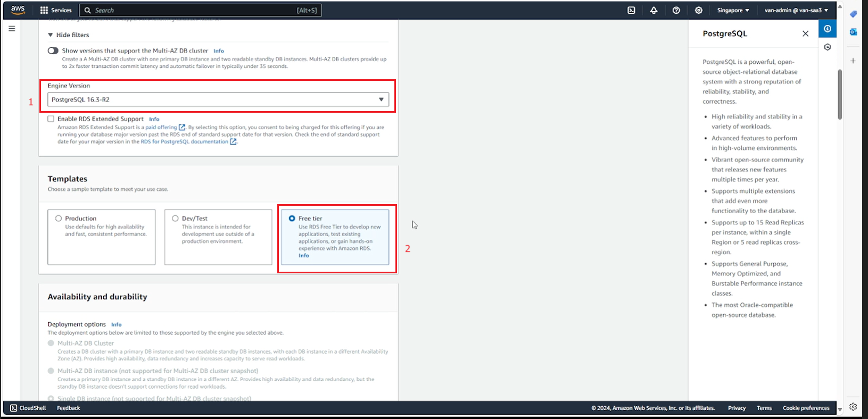Click Feedback in the footer
This screenshot has width=868, height=419.
[x=69, y=408]
